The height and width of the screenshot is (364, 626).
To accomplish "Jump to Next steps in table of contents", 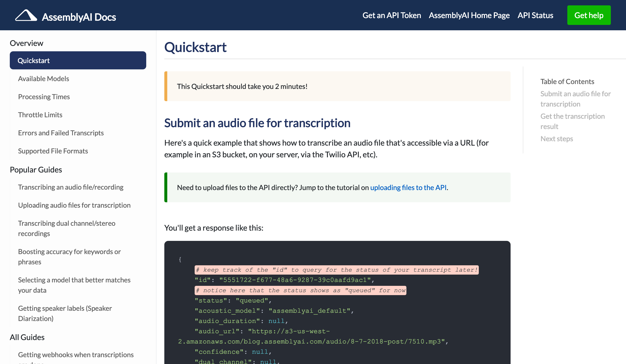I will [557, 139].
